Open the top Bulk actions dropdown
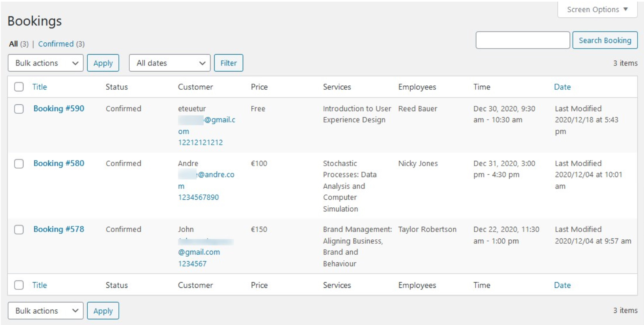 pyautogui.click(x=46, y=63)
